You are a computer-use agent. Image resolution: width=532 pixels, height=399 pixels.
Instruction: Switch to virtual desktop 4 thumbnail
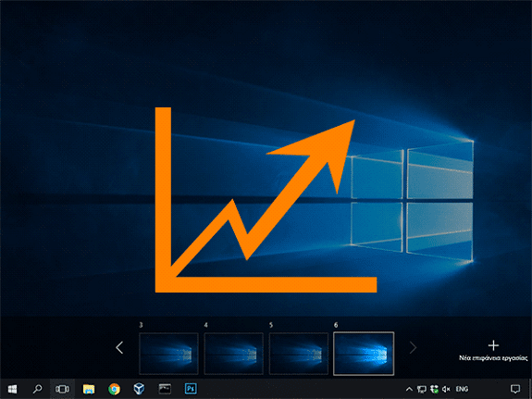point(233,354)
